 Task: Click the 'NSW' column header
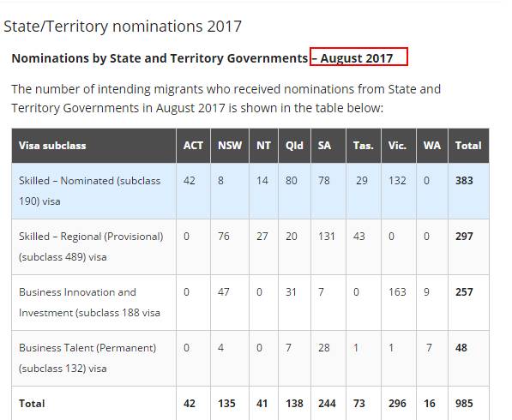coord(230,146)
